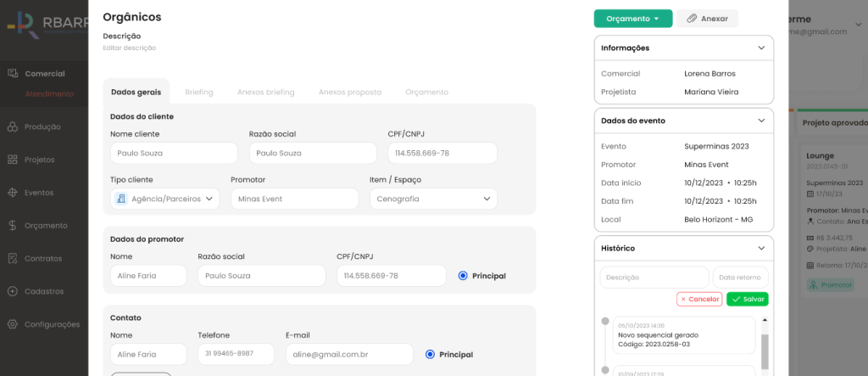The width and height of the screenshot is (868, 376).
Task: Click the Orçamento dollar icon in sidebar
Action: pyautogui.click(x=13, y=226)
